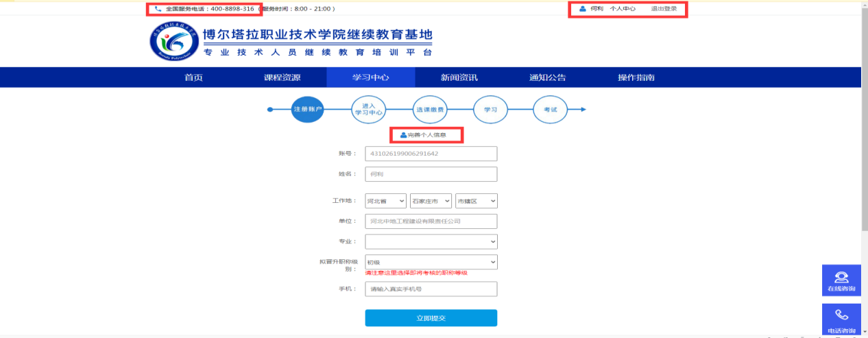868x338 pixels.
Task: Click the 立即提交 submit button
Action: [431, 318]
